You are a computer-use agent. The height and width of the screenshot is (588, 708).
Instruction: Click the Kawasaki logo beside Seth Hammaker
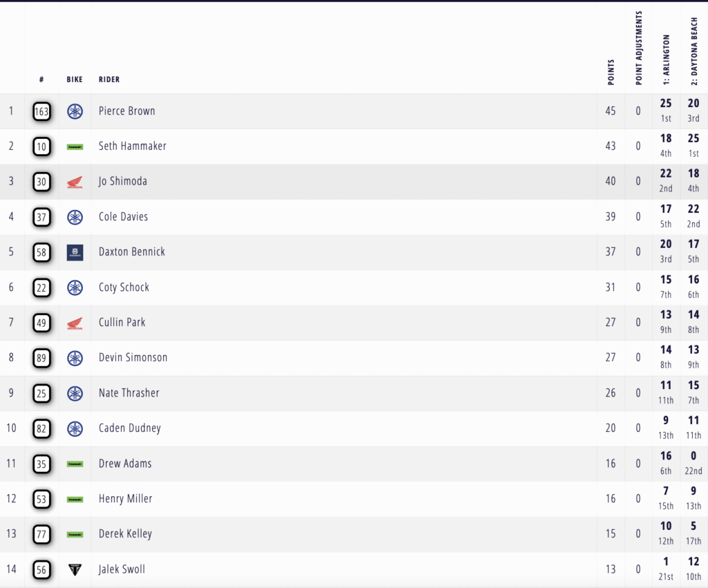tap(75, 146)
